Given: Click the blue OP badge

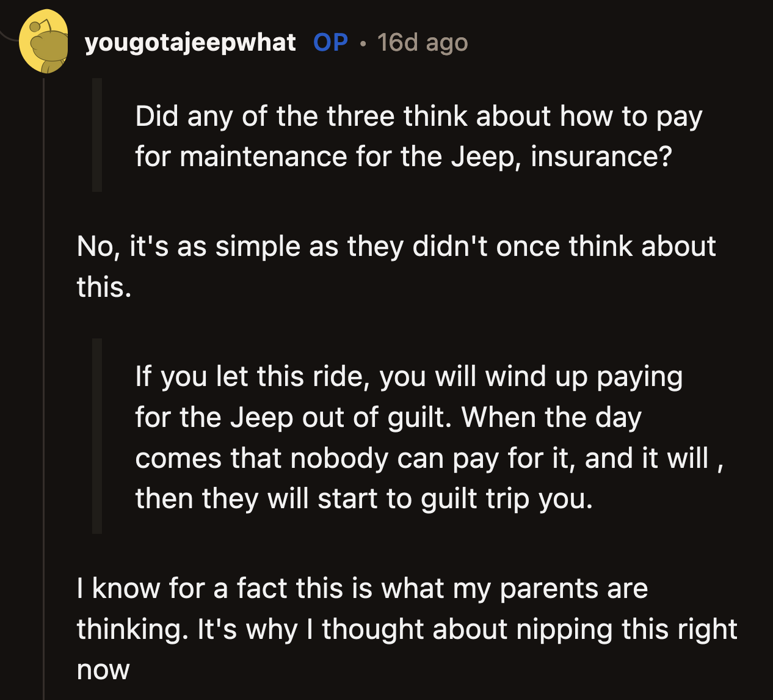Looking at the screenshot, I should click(x=330, y=43).
